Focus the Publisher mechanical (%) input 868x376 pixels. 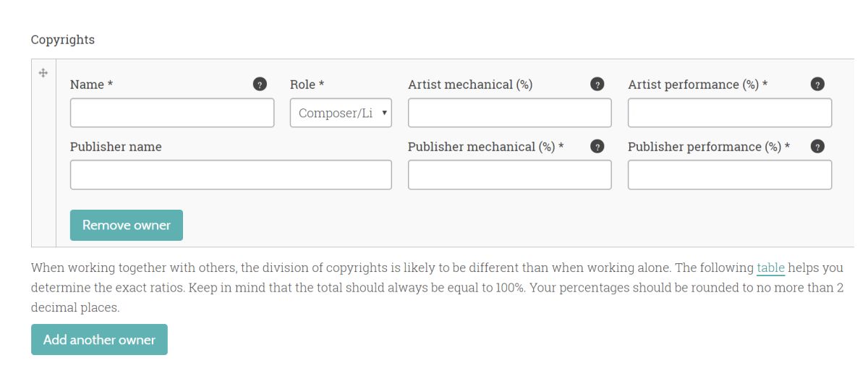pos(509,175)
